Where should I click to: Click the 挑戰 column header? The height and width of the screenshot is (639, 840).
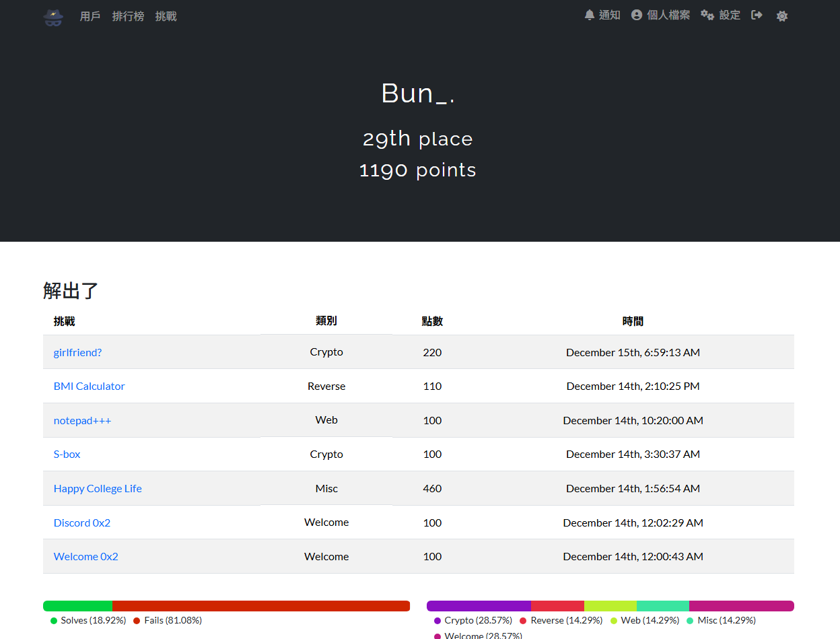click(65, 321)
